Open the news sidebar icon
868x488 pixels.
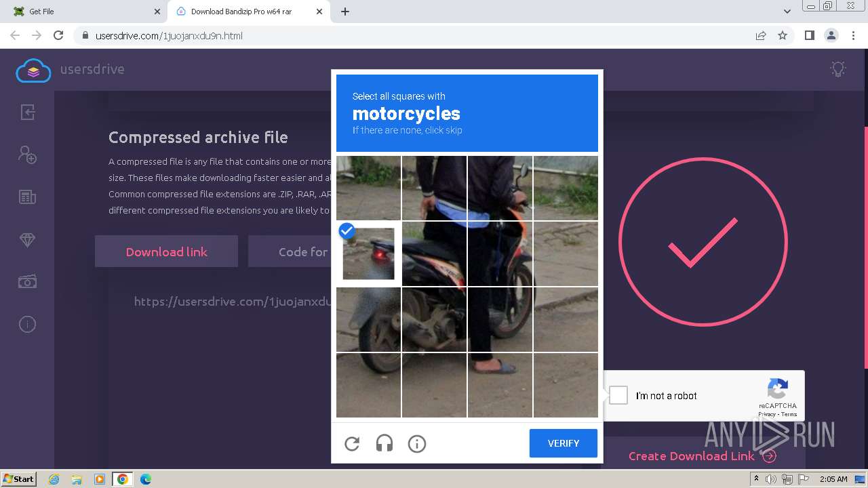[27, 197]
